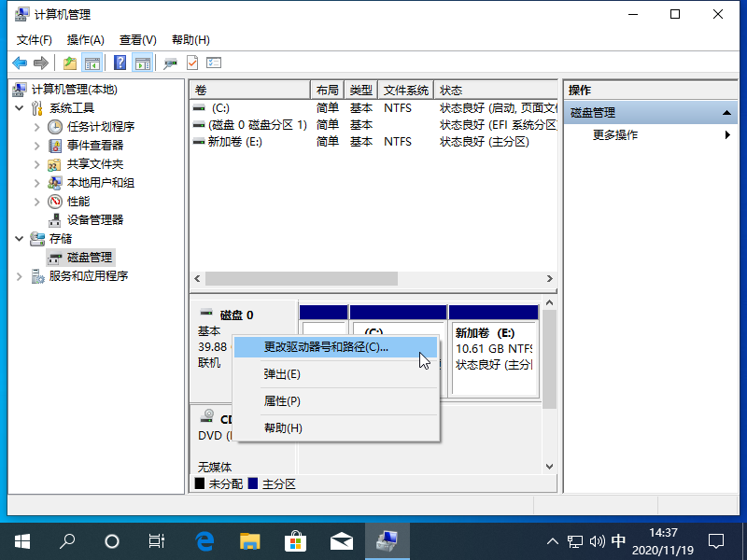Viewport: 747px width, 560px height.
Task: Choose Help (帮助) in context menu
Action: pyautogui.click(x=336, y=428)
